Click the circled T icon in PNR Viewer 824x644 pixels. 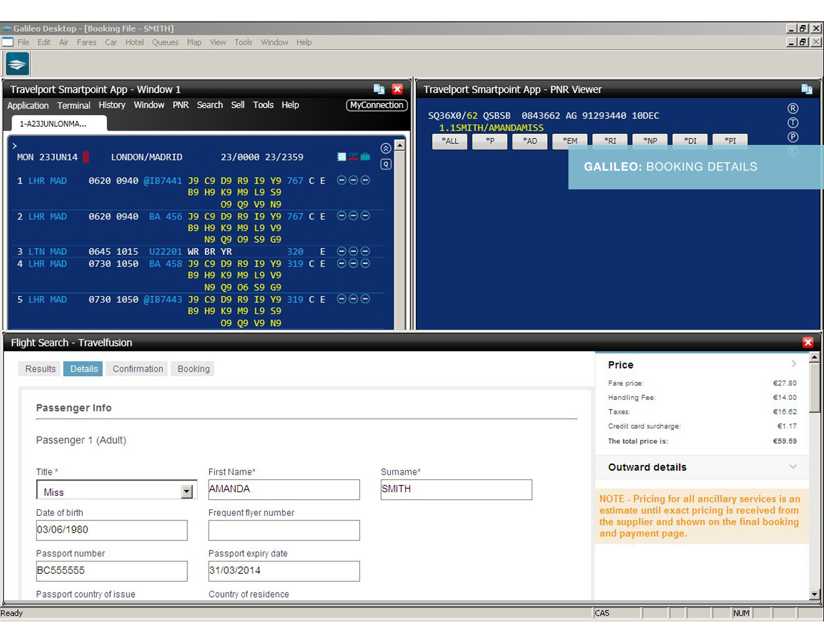pyautogui.click(x=793, y=122)
